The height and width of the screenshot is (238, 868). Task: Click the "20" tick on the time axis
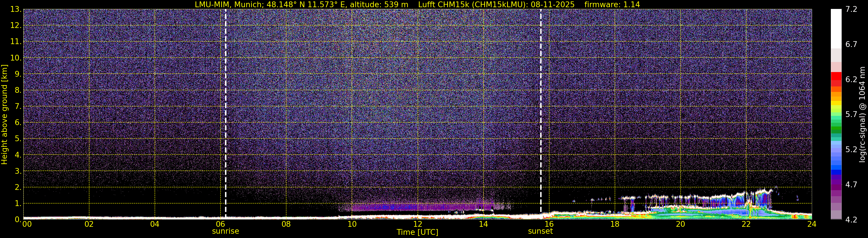click(x=680, y=224)
